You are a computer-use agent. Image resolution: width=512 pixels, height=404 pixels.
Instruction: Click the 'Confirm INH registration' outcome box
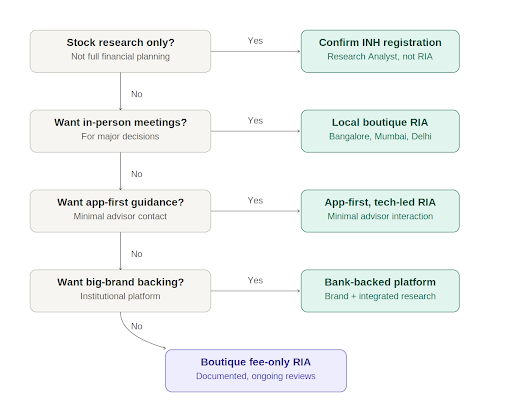(x=380, y=51)
